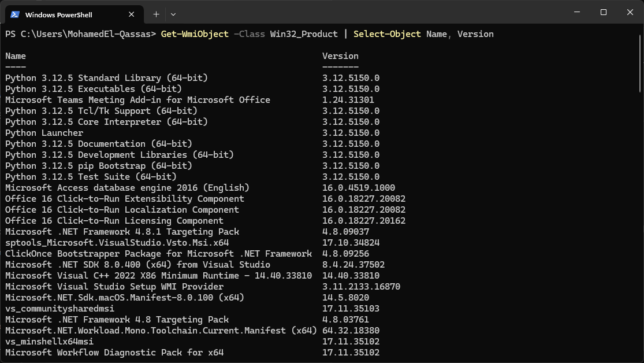Image resolution: width=644 pixels, height=363 pixels.
Task: Click Mono.Toolchain.Current.Manifest row
Action: pos(161,331)
